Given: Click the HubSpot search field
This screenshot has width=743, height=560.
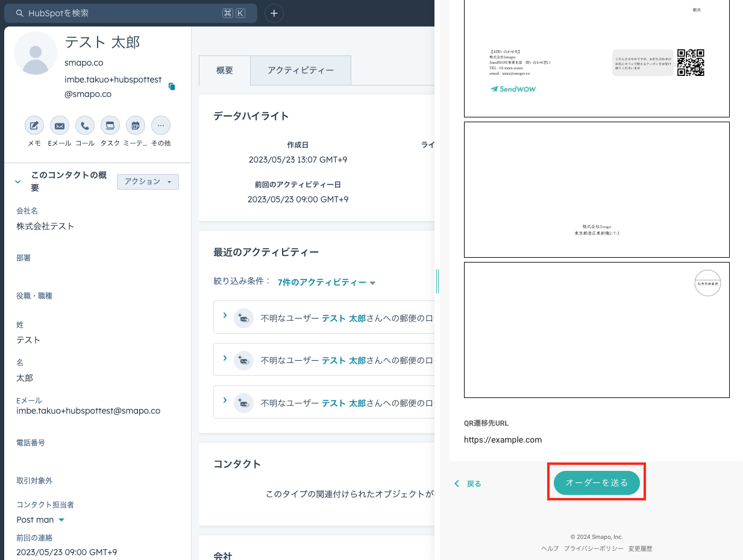Looking at the screenshot, I should pyautogui.click(x=130, y=13).
